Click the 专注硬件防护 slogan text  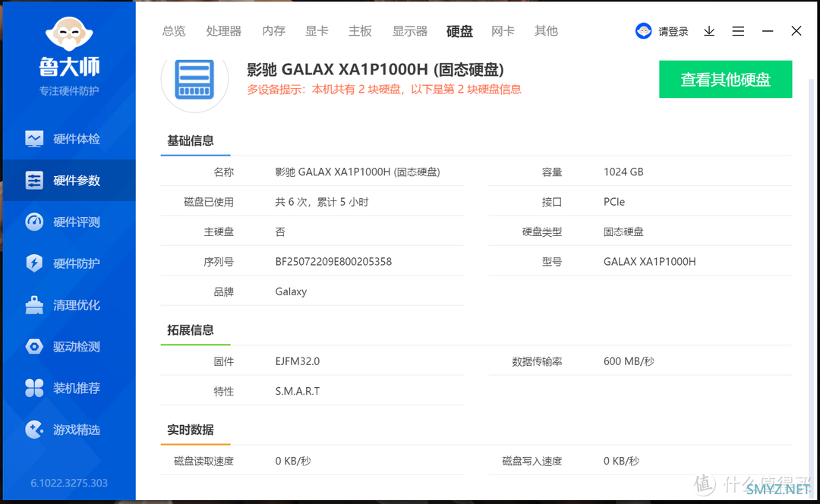pos(69,91)
